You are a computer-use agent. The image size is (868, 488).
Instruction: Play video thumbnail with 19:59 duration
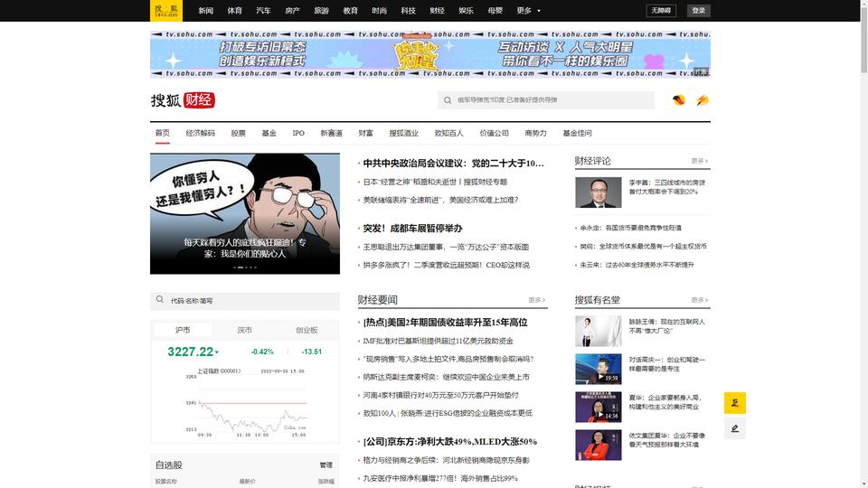click(x=598, y=369)
